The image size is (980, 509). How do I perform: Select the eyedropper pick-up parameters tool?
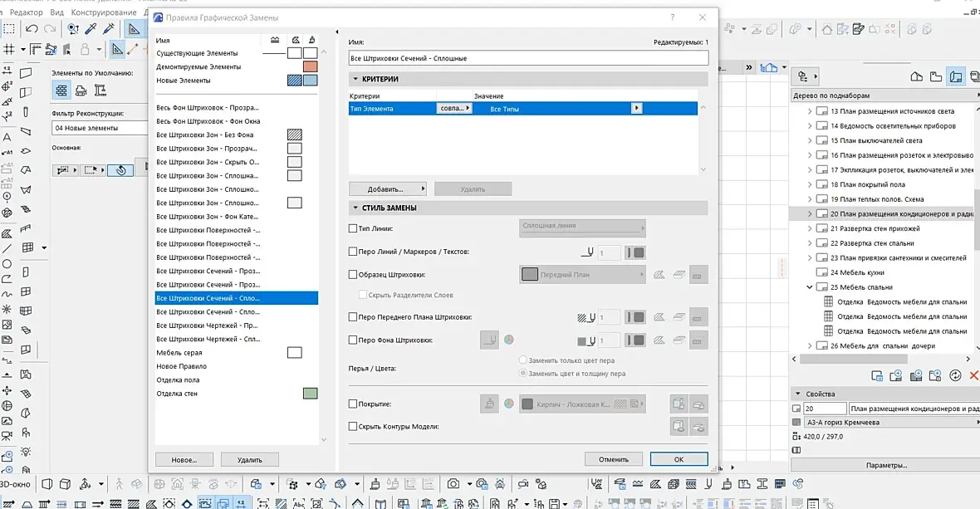point(91,29)
